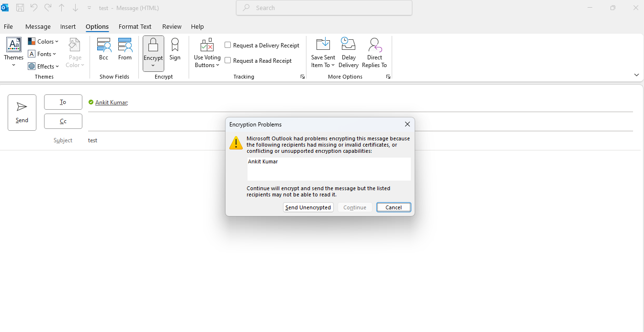Viewport: 644px width, 332px height.
Task: Click the To button
Action: coord(63,102)
